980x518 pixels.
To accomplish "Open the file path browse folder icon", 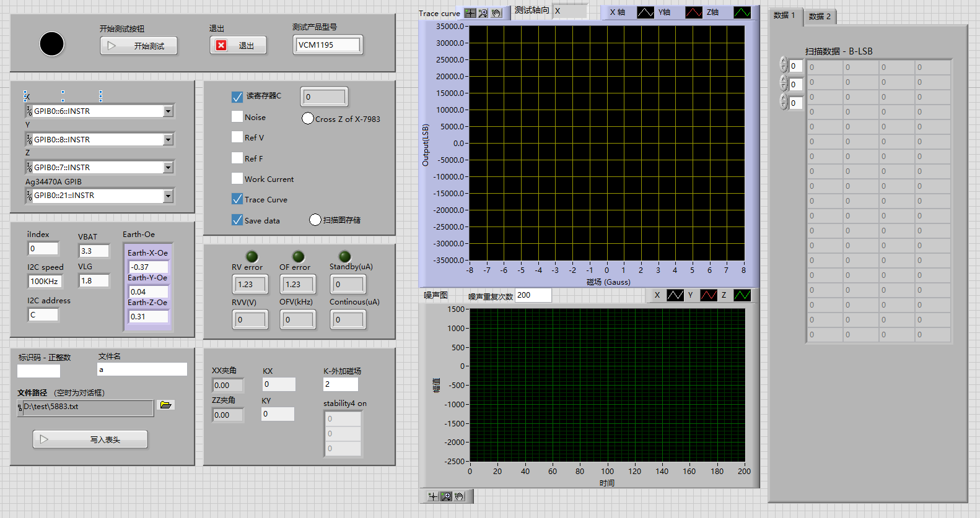I will pos(165,405).
